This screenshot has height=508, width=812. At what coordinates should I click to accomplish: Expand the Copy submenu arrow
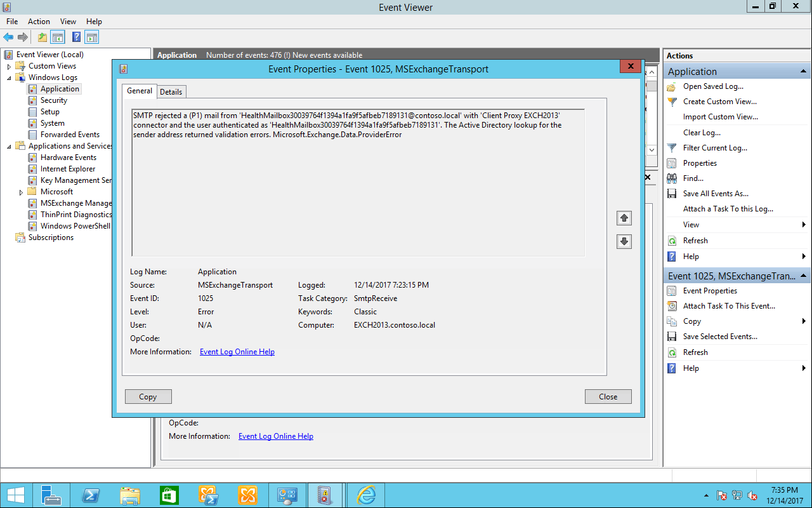pyautogui.click(x=804, y=321)
